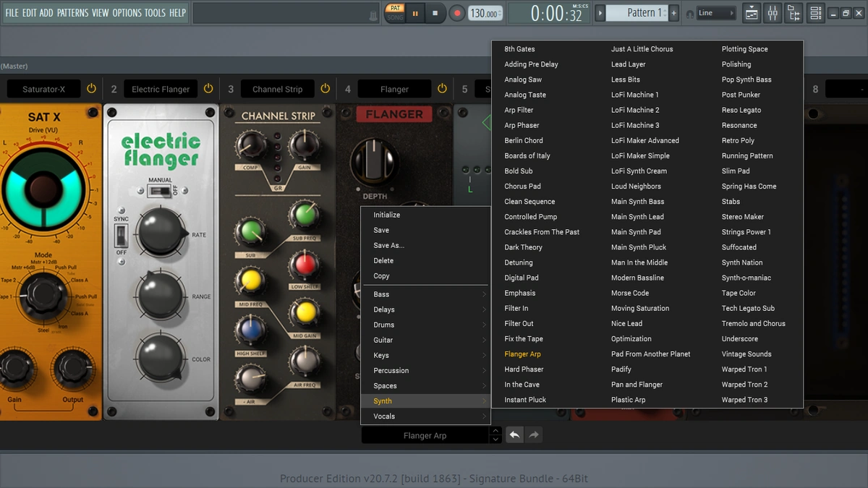868x488 pixels.
Task: Click the 130.000 tempo field
Action: point(485,13)
